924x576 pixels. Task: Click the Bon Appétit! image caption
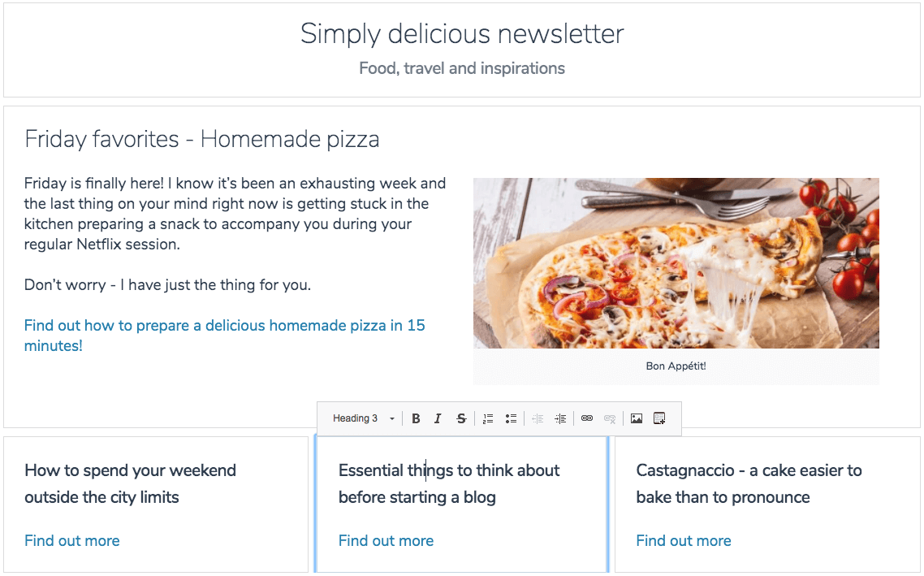[676, 366]
